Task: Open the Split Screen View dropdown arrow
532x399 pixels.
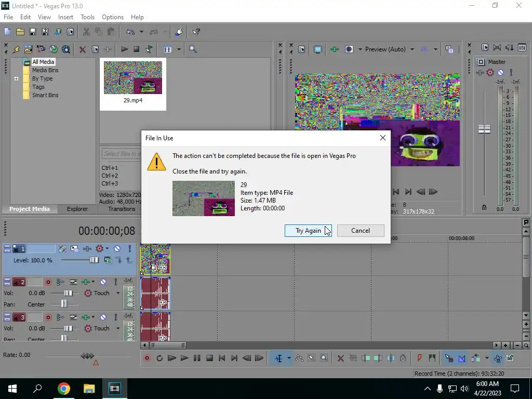Action: click(x=360, y=49)
